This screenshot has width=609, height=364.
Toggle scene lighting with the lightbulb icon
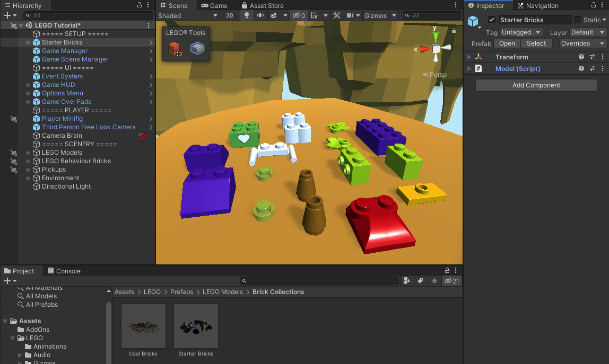click(246, 16)
